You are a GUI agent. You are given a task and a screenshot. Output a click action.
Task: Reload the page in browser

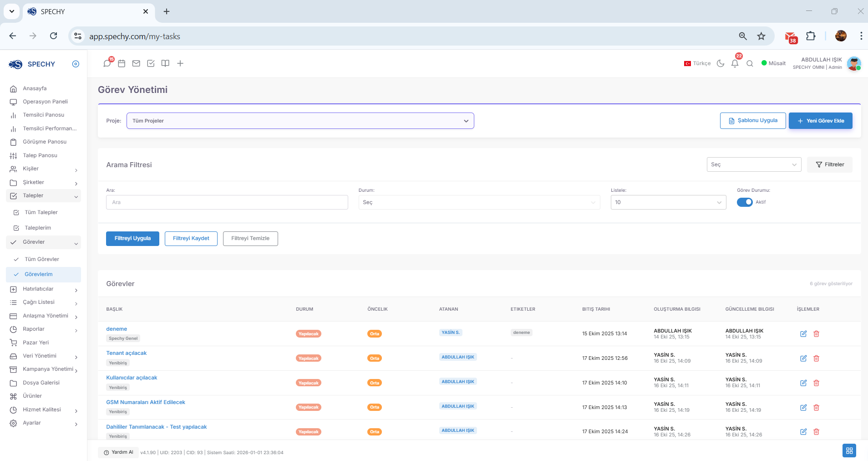tap(53, 36)
